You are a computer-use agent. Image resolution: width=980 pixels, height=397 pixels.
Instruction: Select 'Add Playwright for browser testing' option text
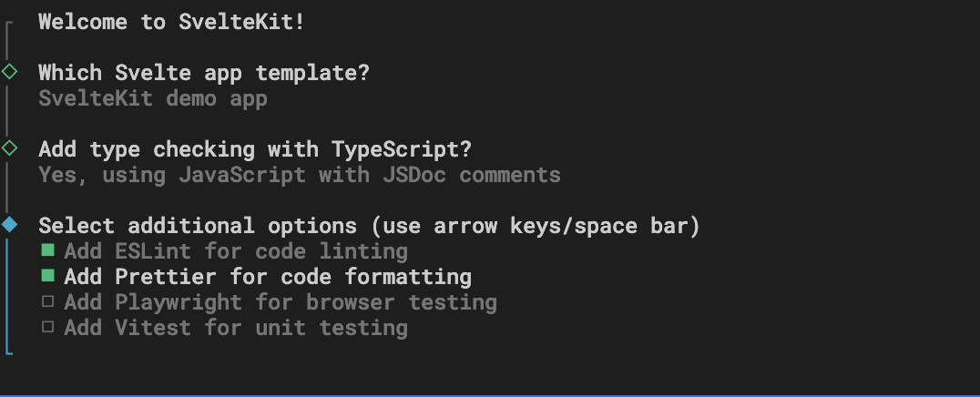[x=280, y=302]
